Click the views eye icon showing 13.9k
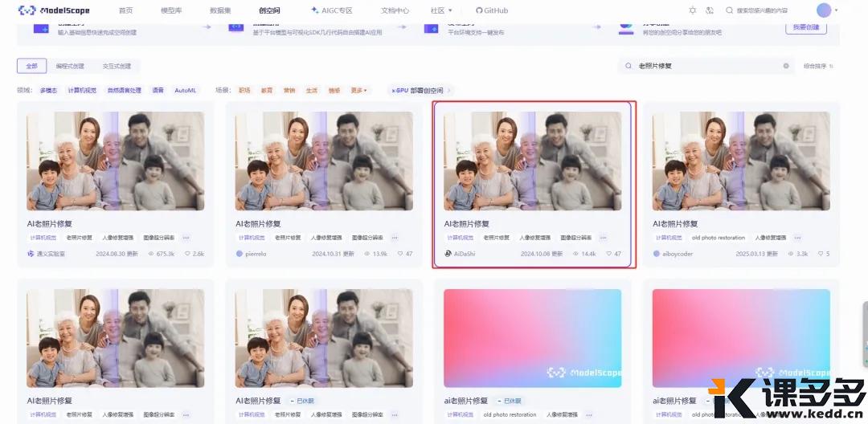Viewport: 868px width, 424px height. point(367,254)
